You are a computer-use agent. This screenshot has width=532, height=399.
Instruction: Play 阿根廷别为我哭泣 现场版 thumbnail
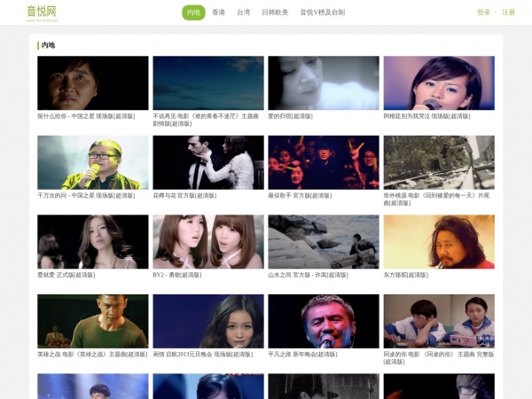click(439, 82)
